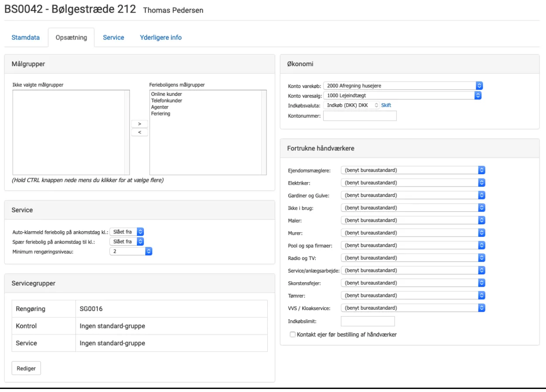Open the Minimum rengøringsniveau dropdown
This screenshot has width=546, height=392.
tap(130, 251)
